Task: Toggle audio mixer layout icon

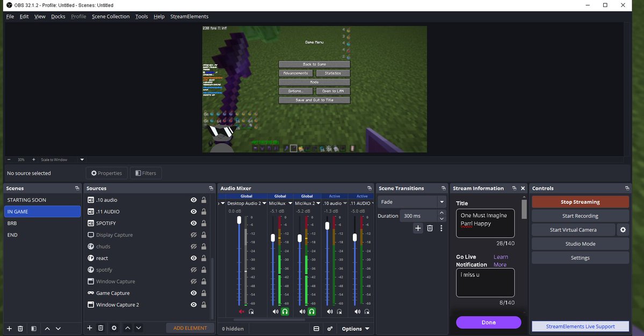Action: pos(316,328)
